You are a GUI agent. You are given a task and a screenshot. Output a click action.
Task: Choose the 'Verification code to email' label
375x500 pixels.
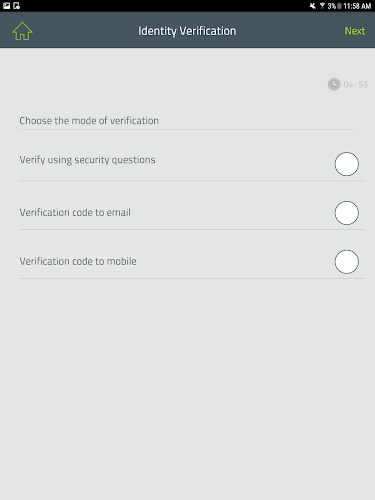point(75,212)
